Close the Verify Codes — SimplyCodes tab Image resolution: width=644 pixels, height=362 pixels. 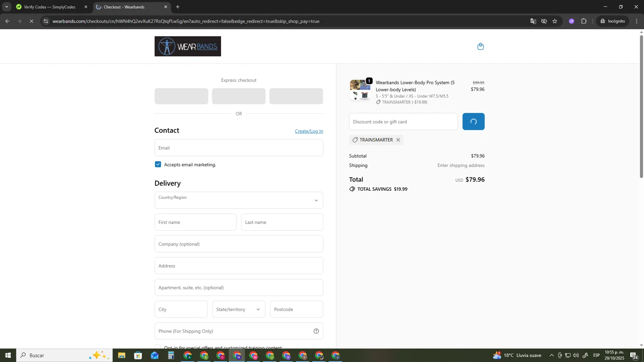tap(86, 7)
